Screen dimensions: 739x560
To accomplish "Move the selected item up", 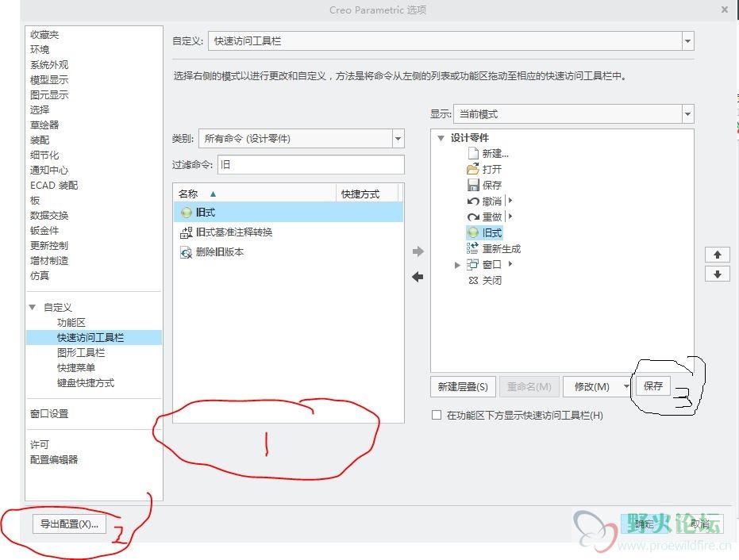I will click(x=718, y=255).
